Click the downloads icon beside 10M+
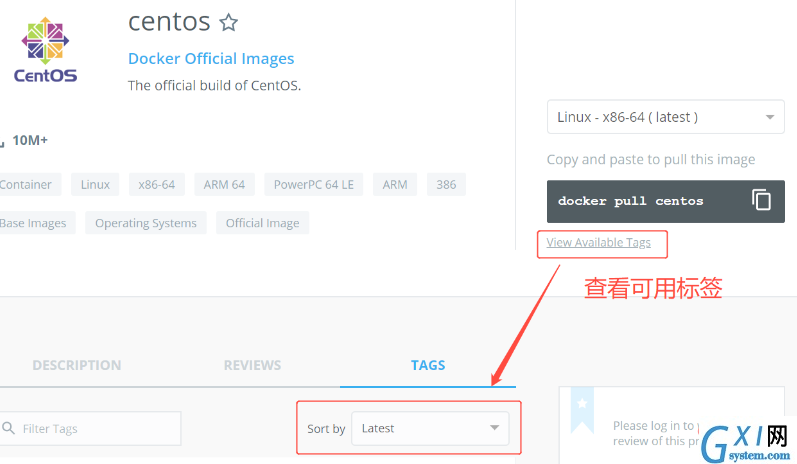The width and height of the screenshot is (797, 464). click(2, 142)
